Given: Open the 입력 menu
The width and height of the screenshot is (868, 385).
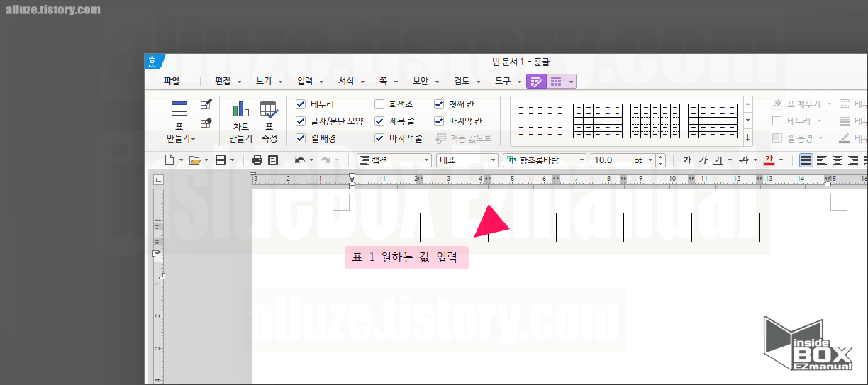Looking at the screenshot, I should pos(305,82).
